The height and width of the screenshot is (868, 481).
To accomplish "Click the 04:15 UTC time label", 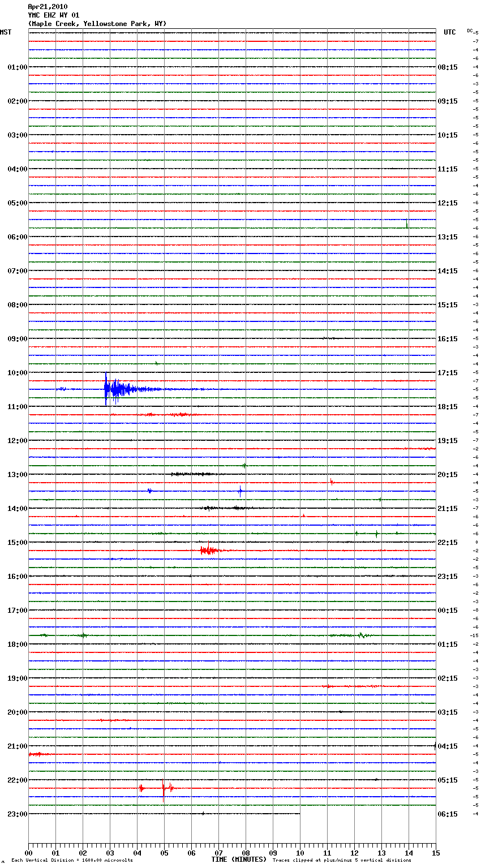I will [x=448, y=746].
